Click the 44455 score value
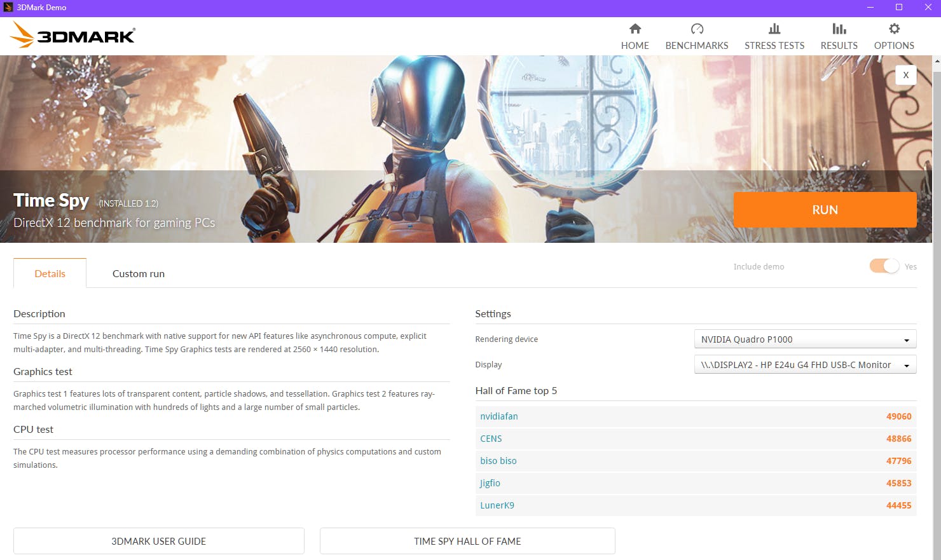The width and height of the screenshot is (941, 560). (899, 505)
